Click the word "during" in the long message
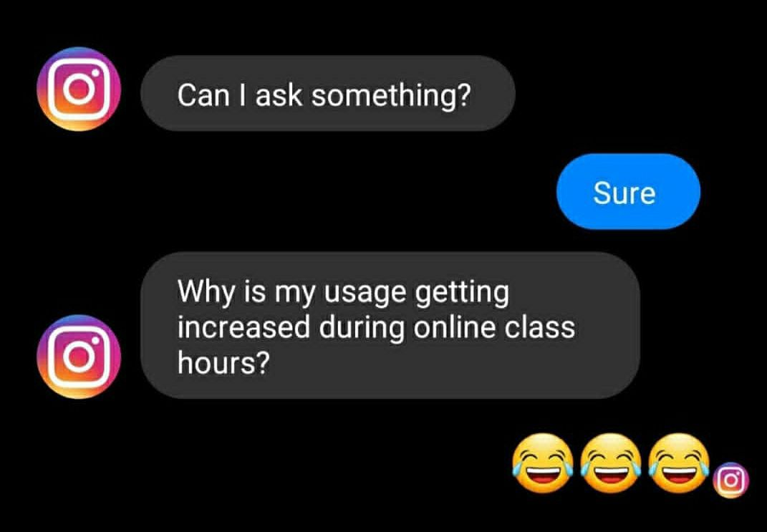The height and width of the screenshot is (532, 767). pos(362,329)
